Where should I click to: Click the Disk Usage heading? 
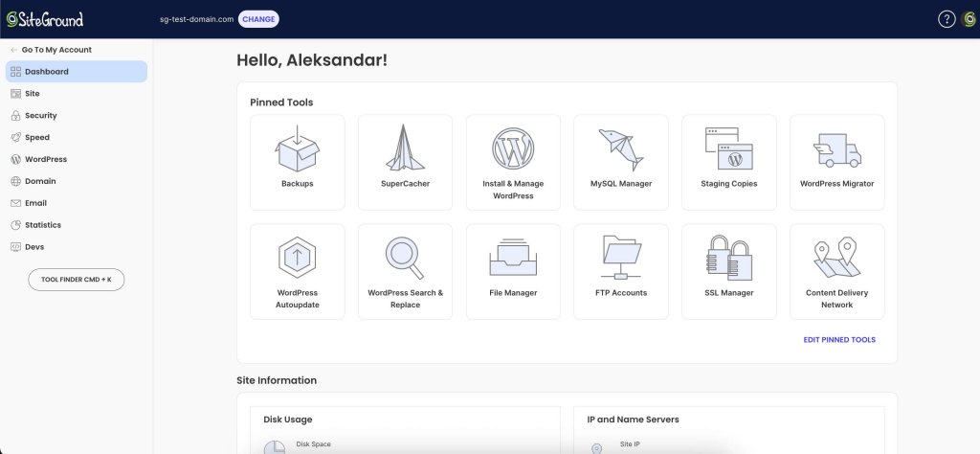pos(287,419)
